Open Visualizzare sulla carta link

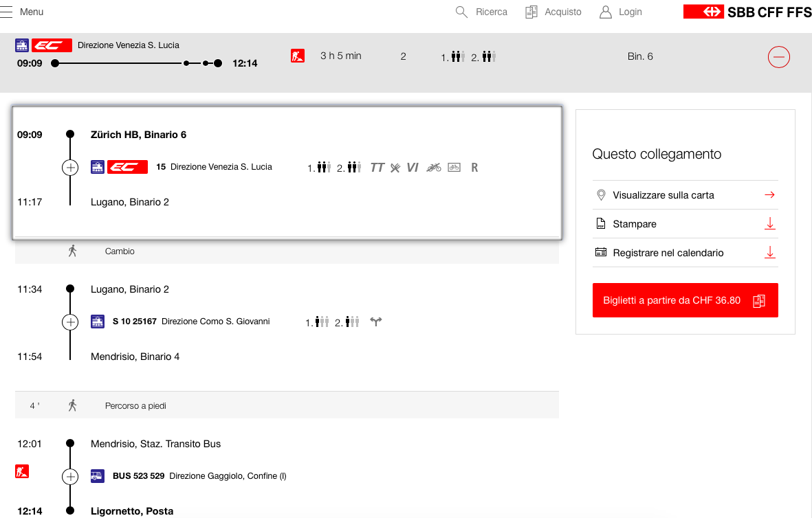(x=663, y=195)
